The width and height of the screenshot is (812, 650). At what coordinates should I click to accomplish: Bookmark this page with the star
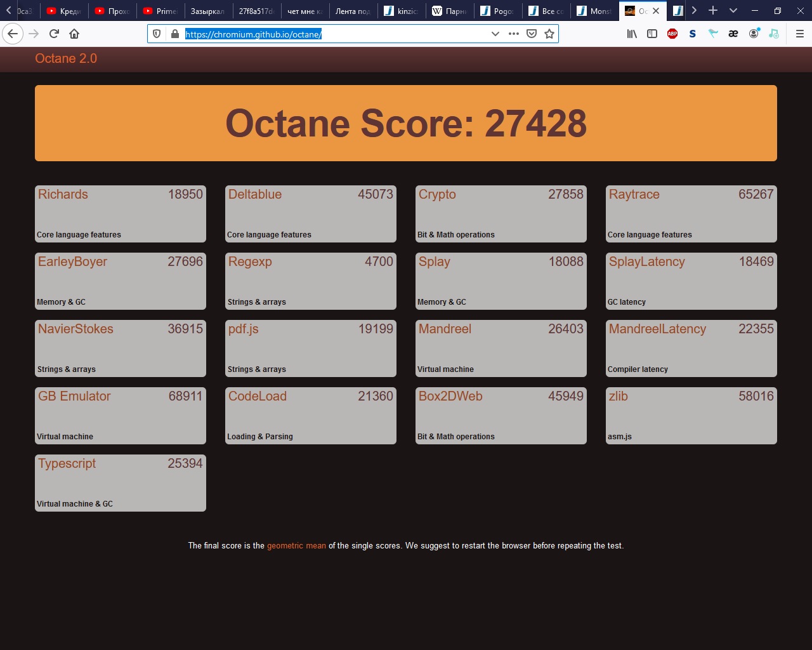click(549, 34)
